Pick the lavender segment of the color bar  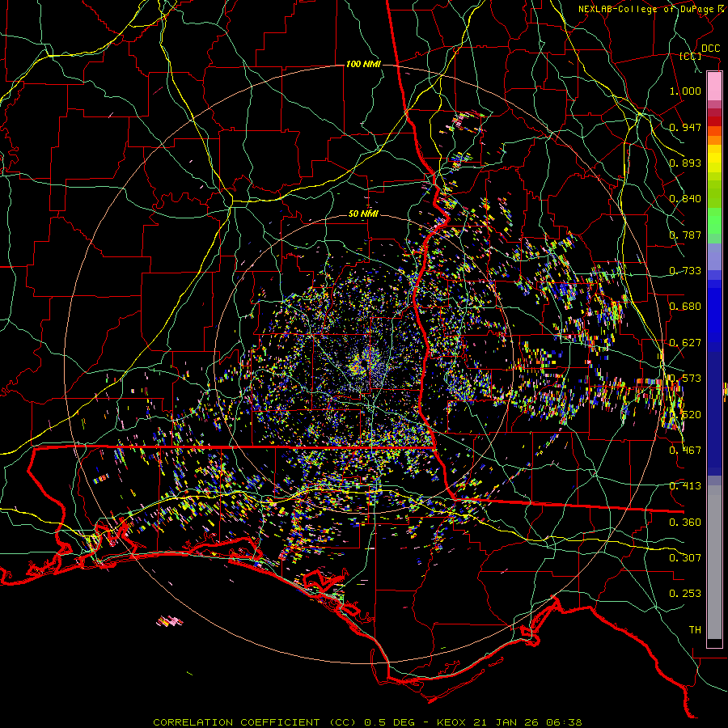coord(714,256)
